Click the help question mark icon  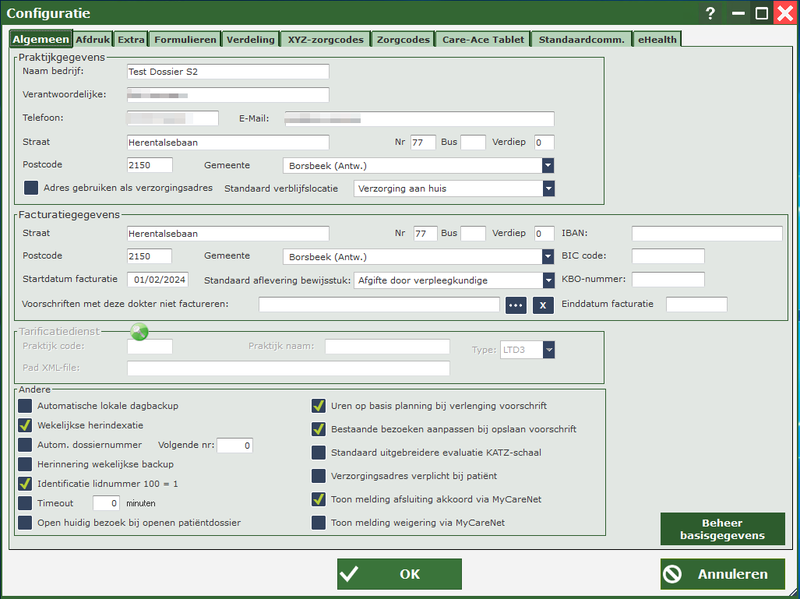pos(711,13)
